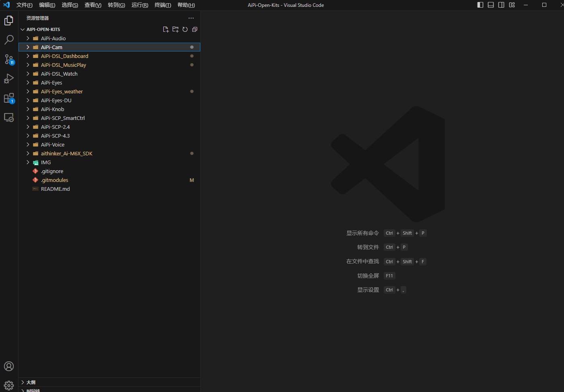This screenshot has height=392, width=564.
Task: Select the AiPi-SCP-4.3 folder
Action: (x=109, y=136)
